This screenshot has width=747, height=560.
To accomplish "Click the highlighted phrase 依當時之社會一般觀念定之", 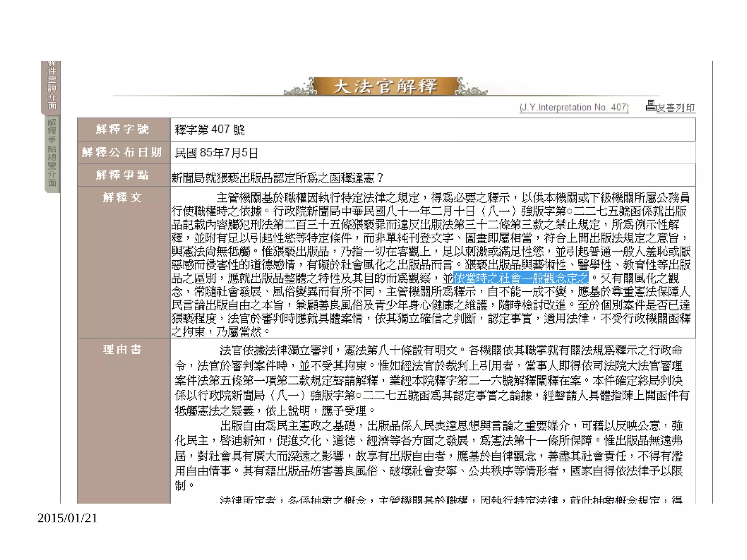I will (x=521, y=278).
